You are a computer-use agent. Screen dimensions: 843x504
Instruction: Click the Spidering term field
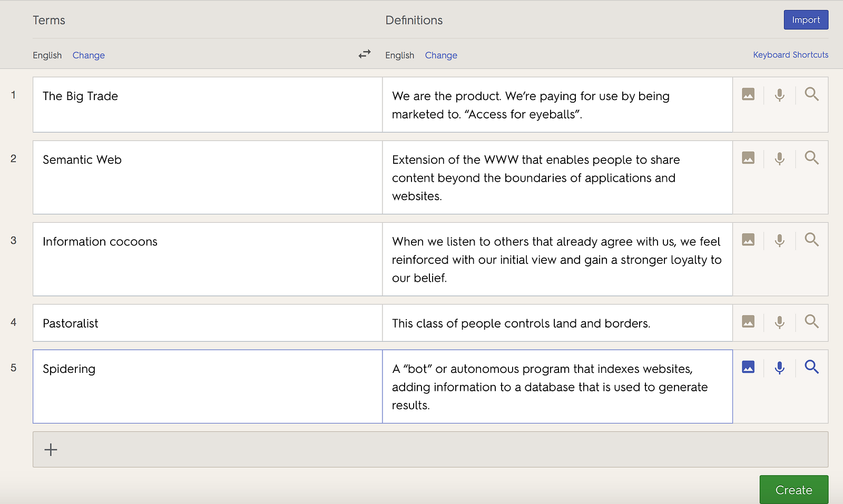pyautogui.click(x=207, y=386)
